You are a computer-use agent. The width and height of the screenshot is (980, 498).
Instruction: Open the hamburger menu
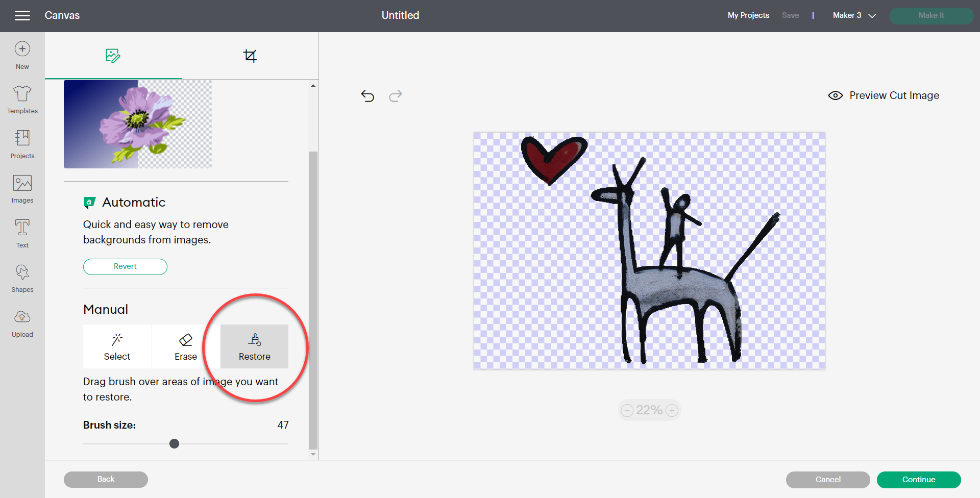pyautogui.click(x=22, y=16)
